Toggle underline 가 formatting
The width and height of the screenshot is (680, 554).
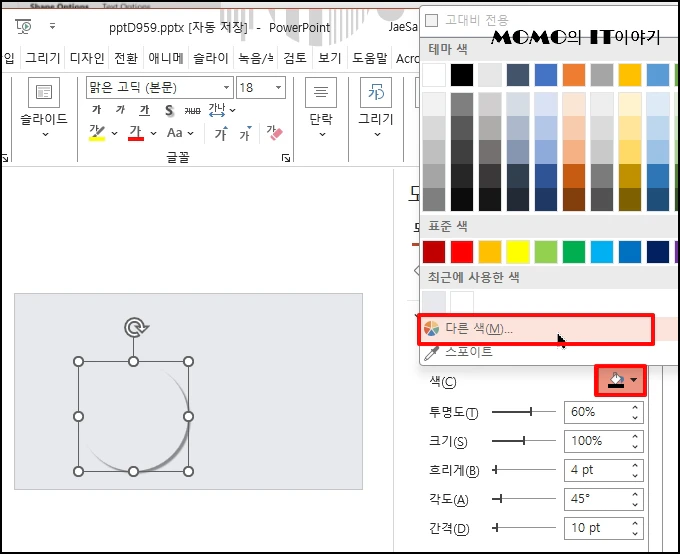point(144,111)
